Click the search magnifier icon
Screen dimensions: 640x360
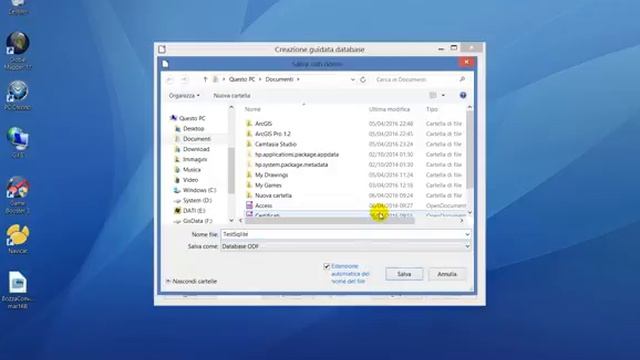tap(462, 79)
